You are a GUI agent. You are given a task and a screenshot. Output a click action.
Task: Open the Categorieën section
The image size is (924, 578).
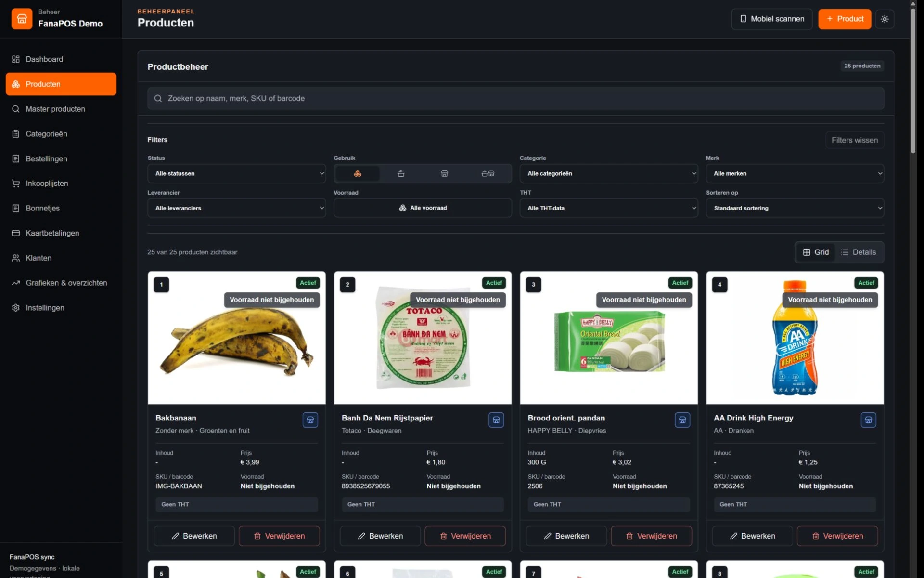coord(61,134)
